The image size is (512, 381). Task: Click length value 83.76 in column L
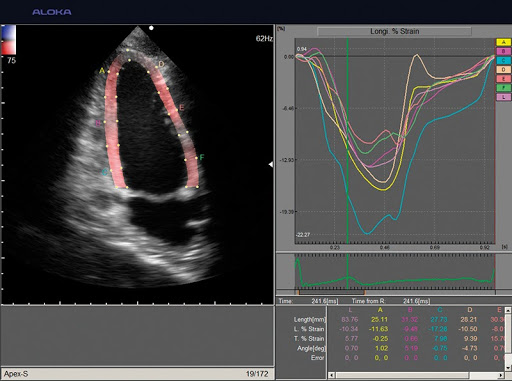350,319
